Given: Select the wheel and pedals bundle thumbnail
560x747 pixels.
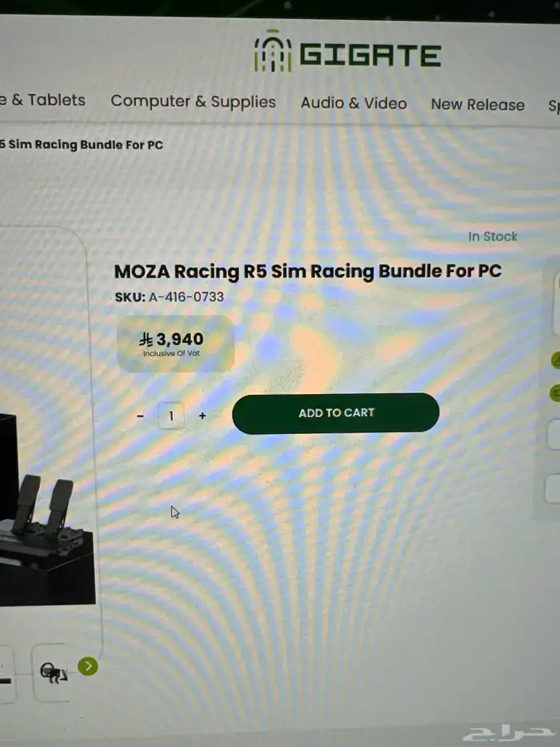Looking at the screenshot, I should (53, 673).
